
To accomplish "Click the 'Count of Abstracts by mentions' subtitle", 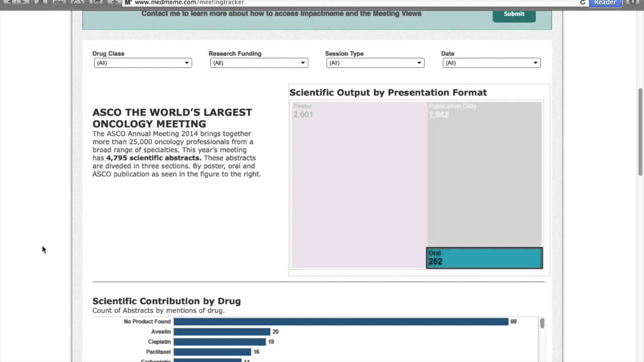I will click(158, 311).
